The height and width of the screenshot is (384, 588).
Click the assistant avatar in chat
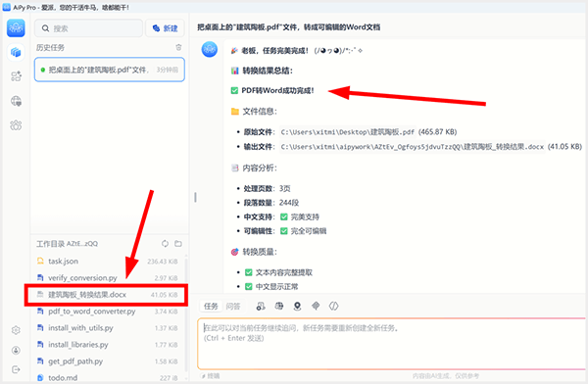(x=210, y=50)
